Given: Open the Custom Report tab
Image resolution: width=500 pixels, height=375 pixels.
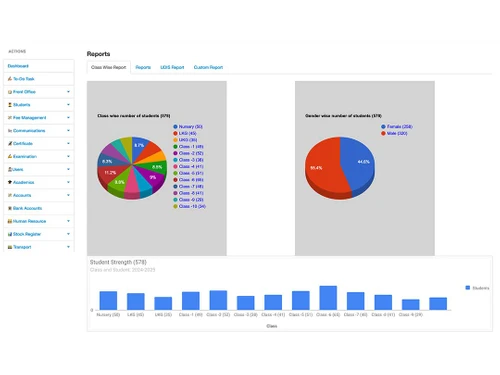Looking at the screenshot, I should pyautogui.click(x=208, y=67).
